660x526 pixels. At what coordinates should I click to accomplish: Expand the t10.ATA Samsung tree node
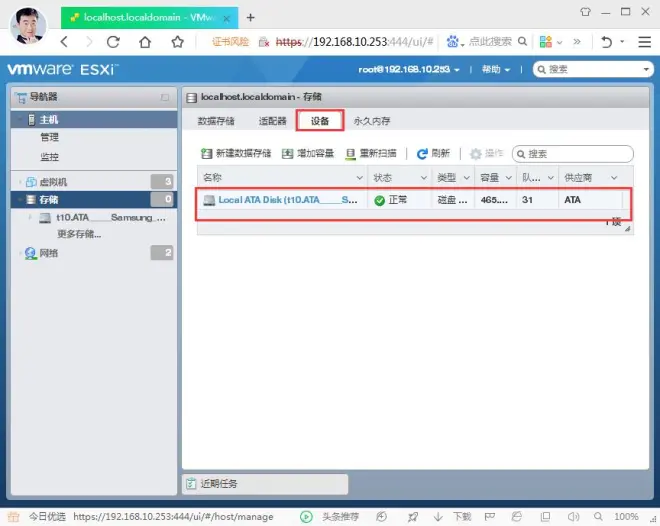(31, 217)
